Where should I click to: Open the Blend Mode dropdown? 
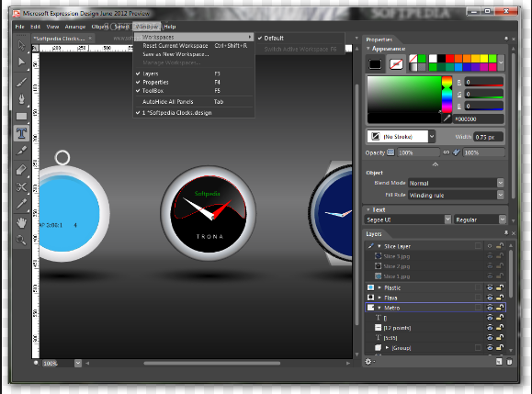500,183
